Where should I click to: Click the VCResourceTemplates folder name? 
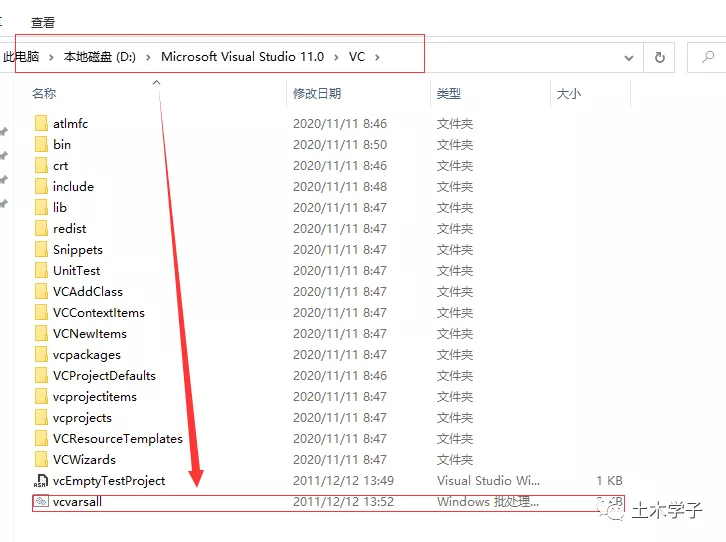point(118,439)
